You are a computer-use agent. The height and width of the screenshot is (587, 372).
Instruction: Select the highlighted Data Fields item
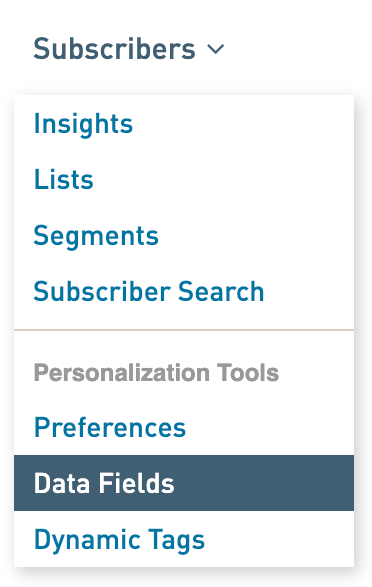pyautogui.click(x=184, y=483)
